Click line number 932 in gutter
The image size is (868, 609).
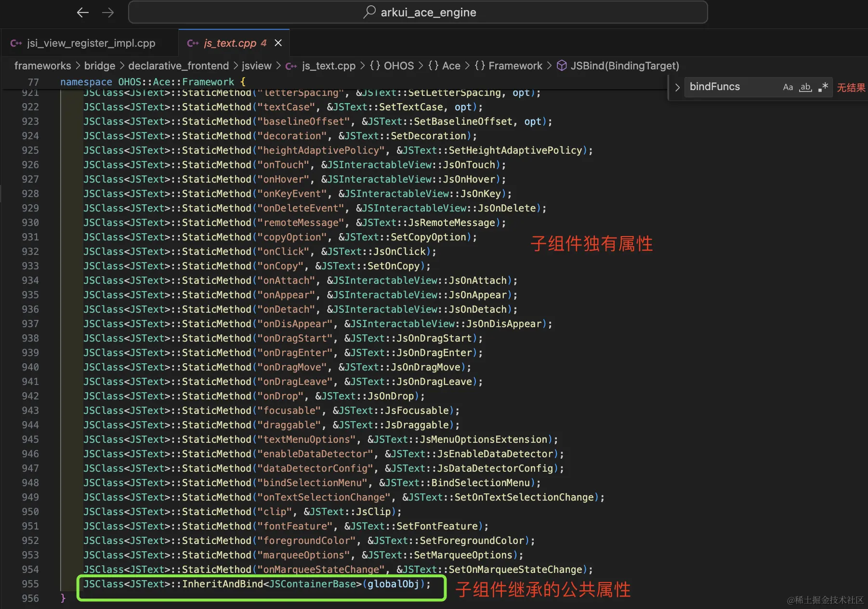[x=30, y=252]
